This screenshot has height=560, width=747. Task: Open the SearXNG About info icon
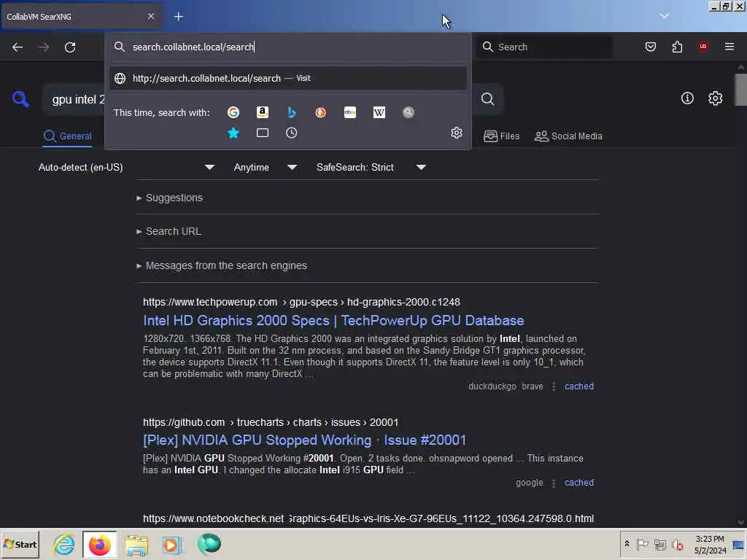(x=687, y=98)
